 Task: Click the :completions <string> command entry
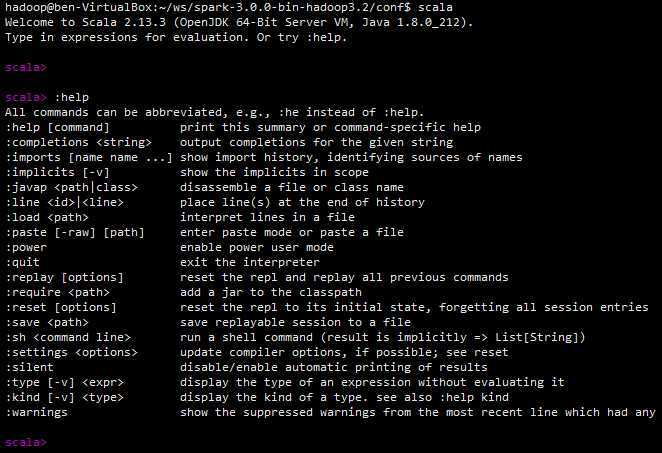point(79,142)
